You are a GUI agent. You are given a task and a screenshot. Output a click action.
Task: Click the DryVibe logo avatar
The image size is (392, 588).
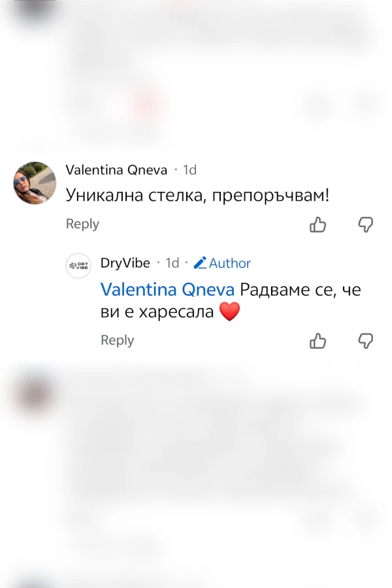point(78,266)
